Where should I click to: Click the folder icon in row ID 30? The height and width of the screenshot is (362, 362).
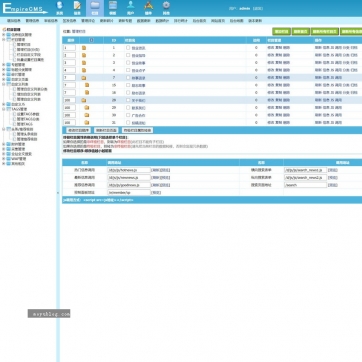click(87, 115)
